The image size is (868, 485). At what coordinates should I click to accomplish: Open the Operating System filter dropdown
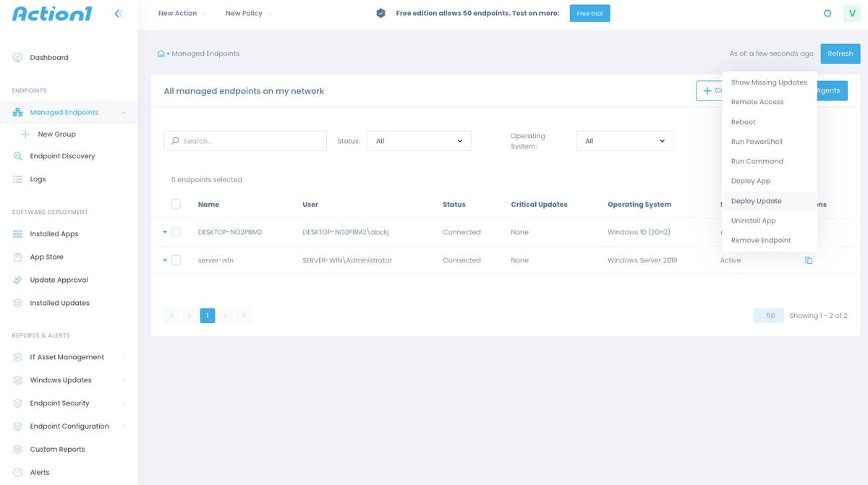tap(625, 141)
